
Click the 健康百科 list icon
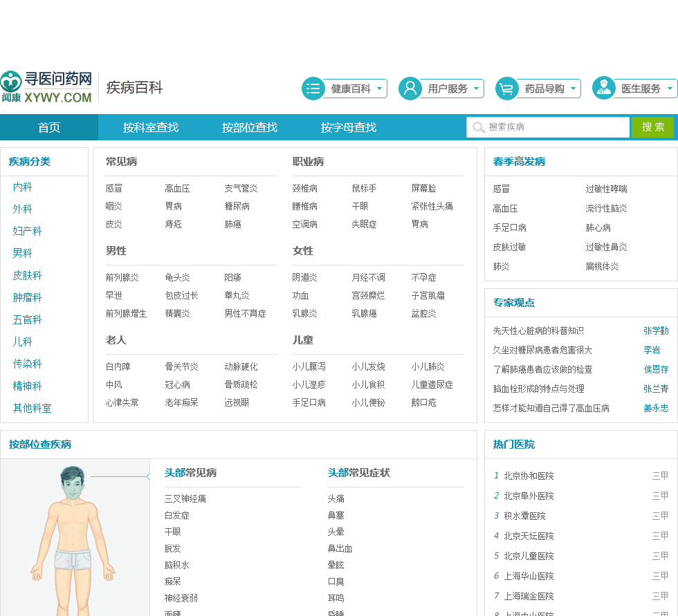tap(313, 88)
